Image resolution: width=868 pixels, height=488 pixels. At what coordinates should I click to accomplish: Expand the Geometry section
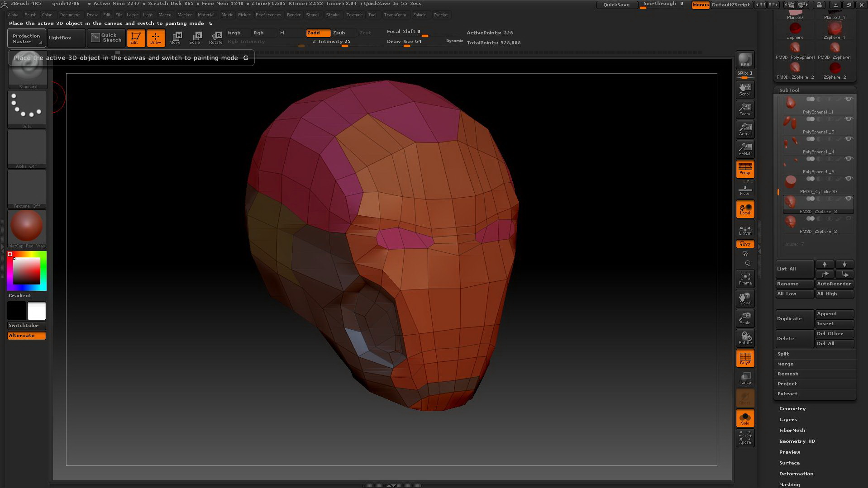(x=792, y=409)
